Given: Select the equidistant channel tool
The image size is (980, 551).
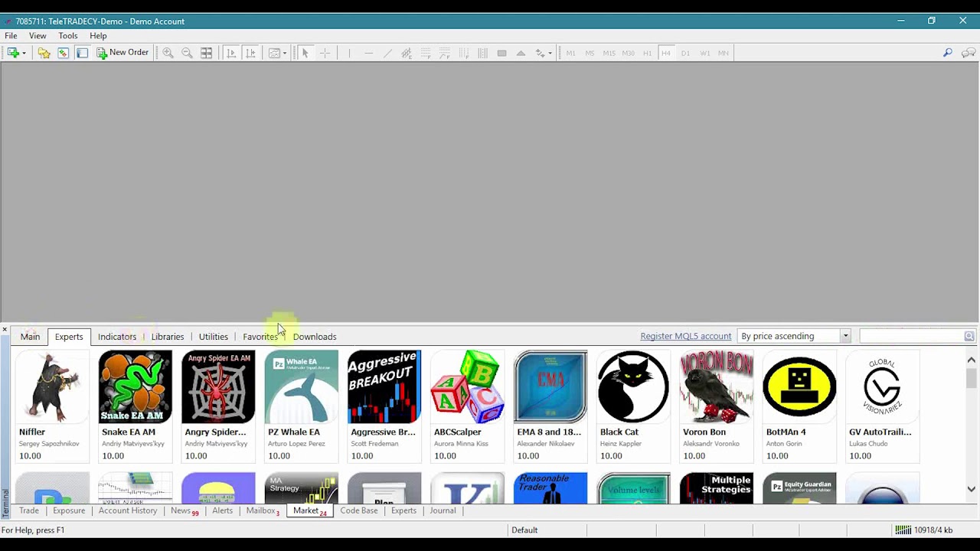Looking at the screenshot, I should tap(407, 53).
